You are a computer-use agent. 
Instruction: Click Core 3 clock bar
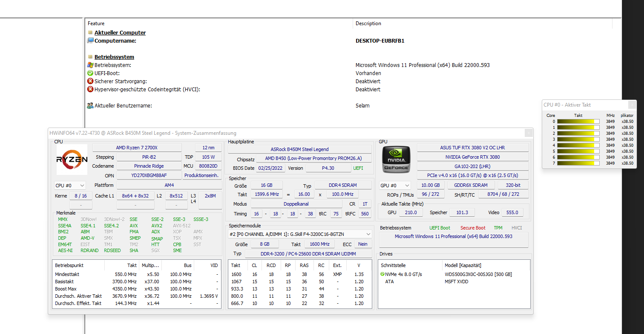(x=578, y=139)
